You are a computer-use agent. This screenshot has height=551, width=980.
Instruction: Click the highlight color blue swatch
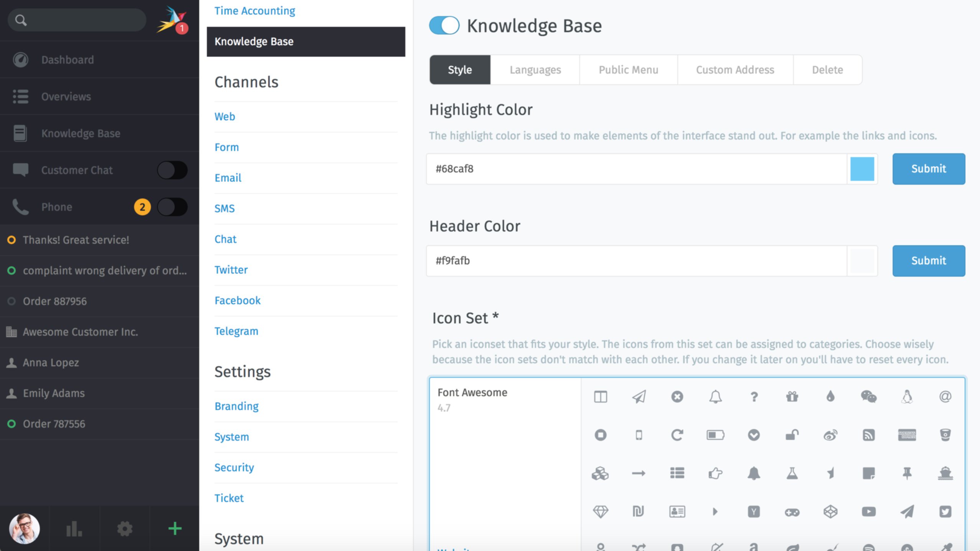(862, 169)
